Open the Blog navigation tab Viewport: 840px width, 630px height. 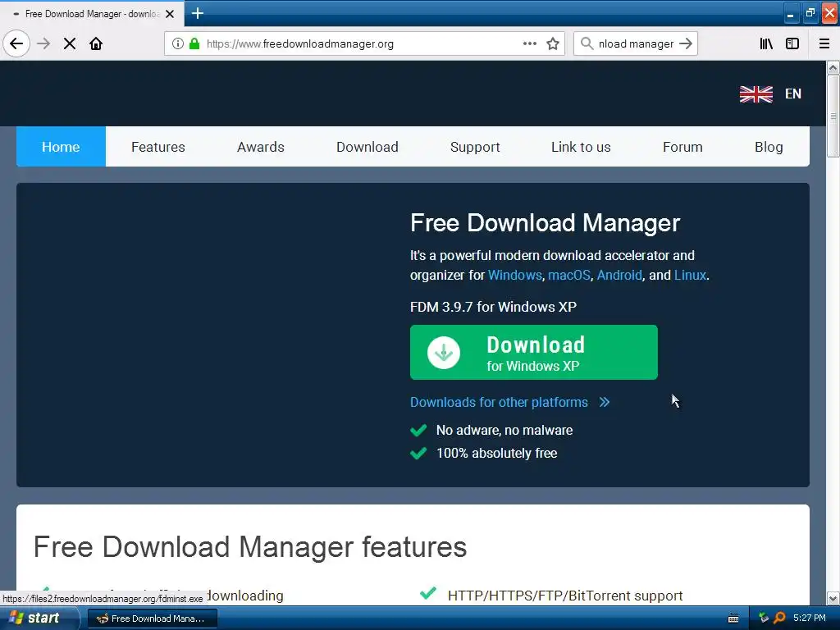[768, 147]
